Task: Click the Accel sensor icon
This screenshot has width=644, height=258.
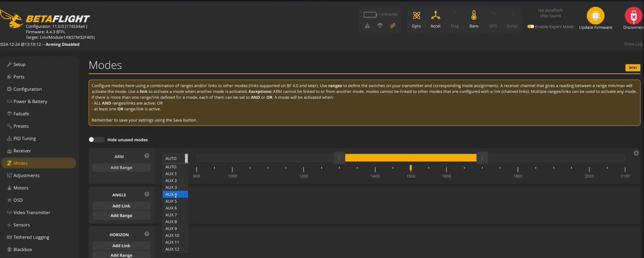Action: coord(435,16)
